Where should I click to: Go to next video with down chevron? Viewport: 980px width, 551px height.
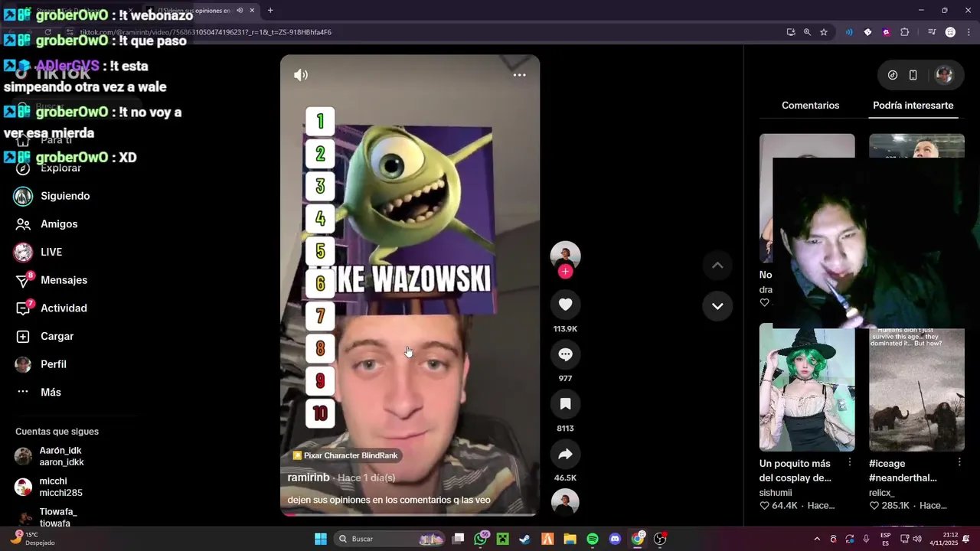pyautogui.click(x=717, y=306)
